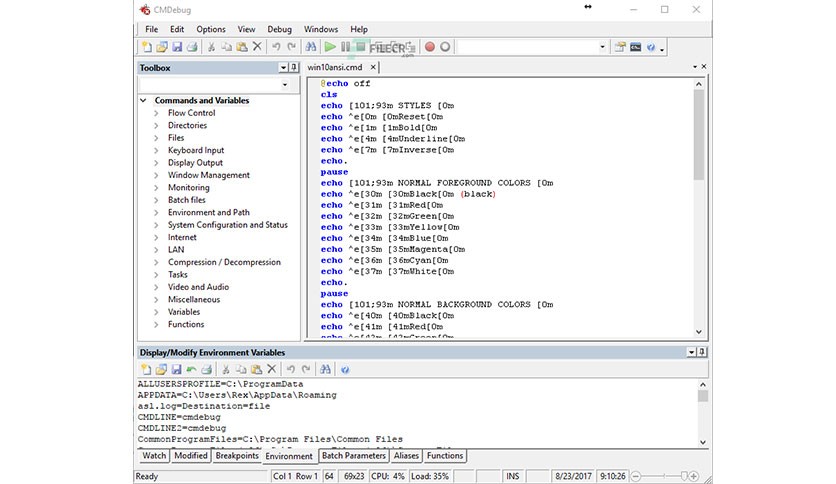Expand the Flow Control tree node

point(156,113)
